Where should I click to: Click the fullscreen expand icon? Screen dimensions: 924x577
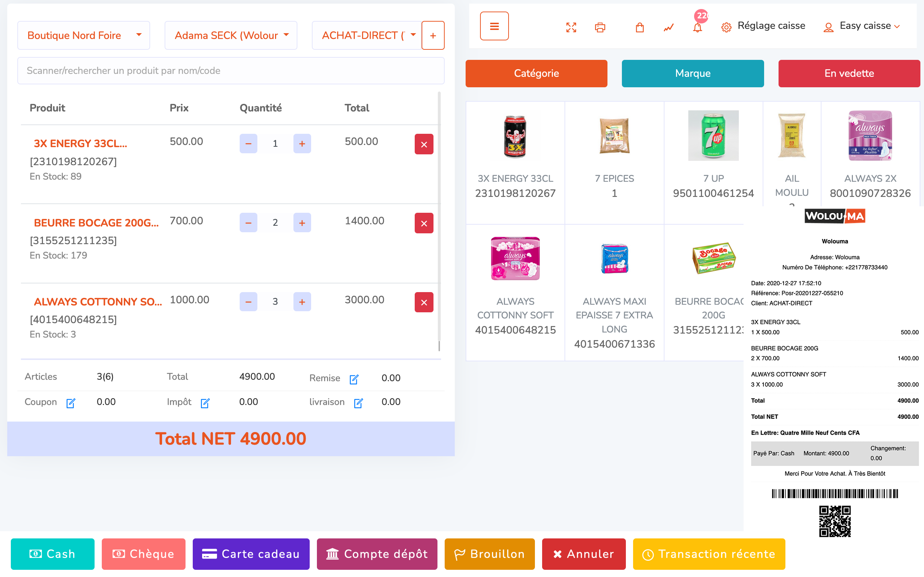point(571,27)
